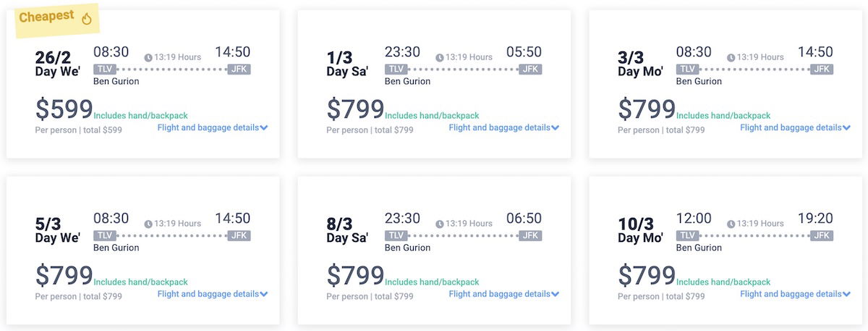Open baggage details chevron on 8/3 flight
868x331 pixels.
(556, 295)
